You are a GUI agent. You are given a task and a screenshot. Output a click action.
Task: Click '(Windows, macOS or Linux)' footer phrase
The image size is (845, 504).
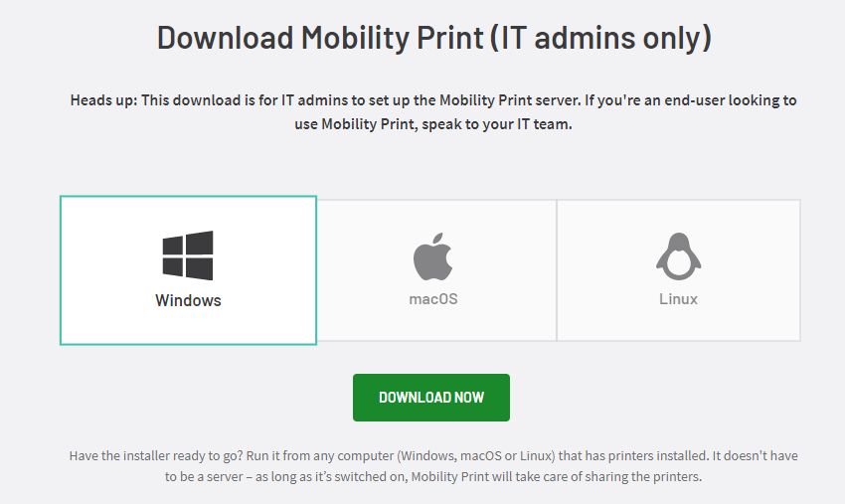point(476,456)
